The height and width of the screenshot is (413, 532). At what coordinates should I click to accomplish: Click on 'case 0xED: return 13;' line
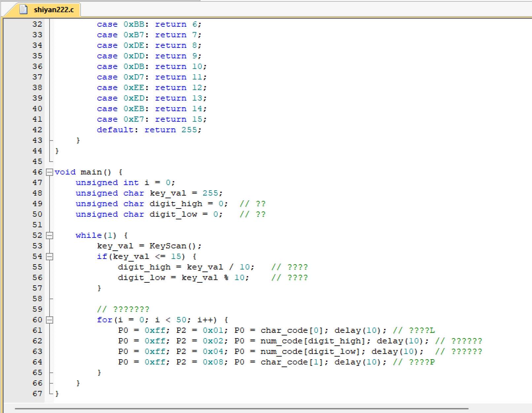pos(152,98)
